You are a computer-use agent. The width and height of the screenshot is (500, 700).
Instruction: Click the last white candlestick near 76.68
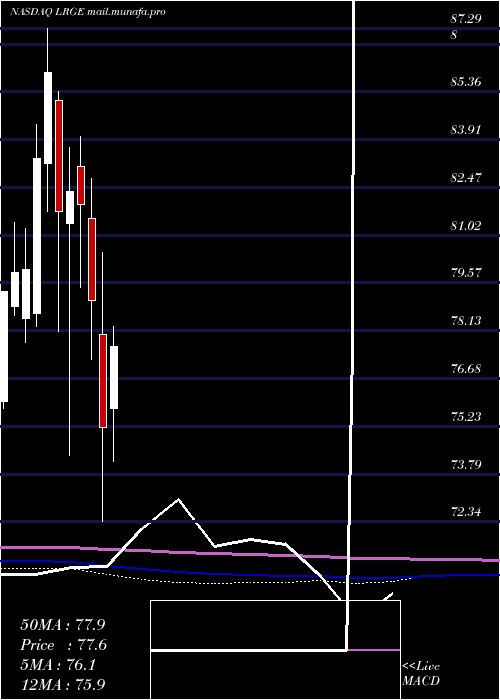tap(114, 377)
